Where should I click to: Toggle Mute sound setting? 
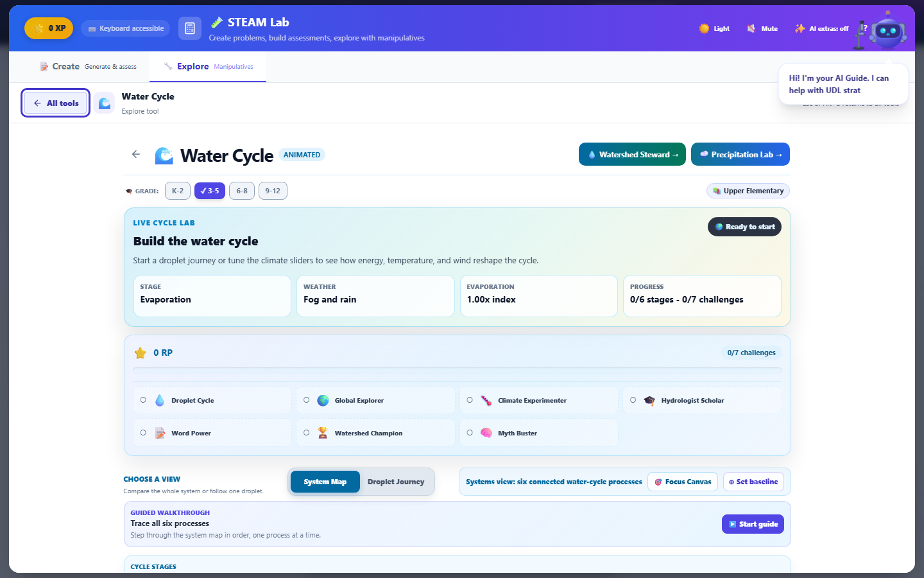[x=762, y=28]
